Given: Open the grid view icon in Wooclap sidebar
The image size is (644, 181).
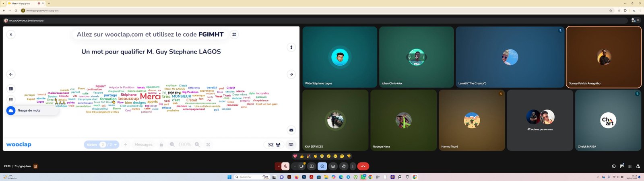Looking at the screenshot, I should click(x=11, y=88).
